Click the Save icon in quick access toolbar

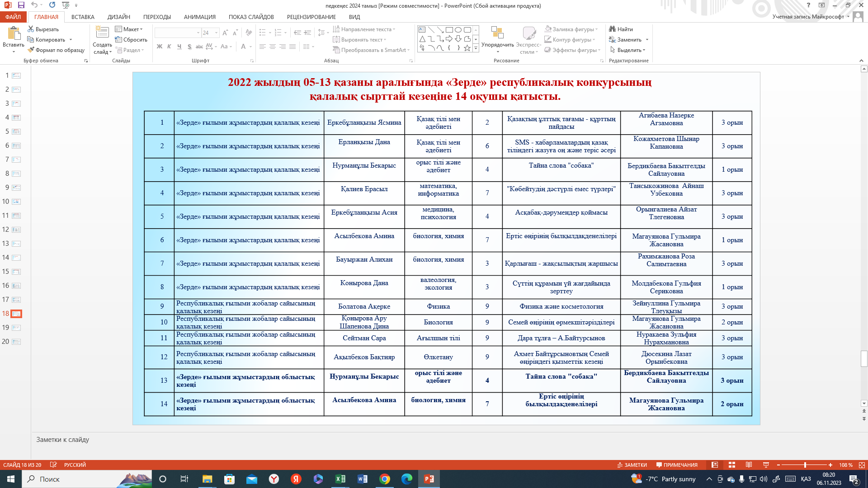pos(21,5)
